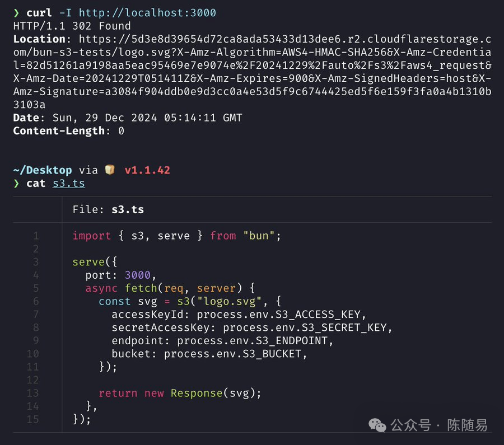This screenshot has width=504, height=445.
Task: Click the 'Content-Length' header label
Action: [x=59, y=131]
